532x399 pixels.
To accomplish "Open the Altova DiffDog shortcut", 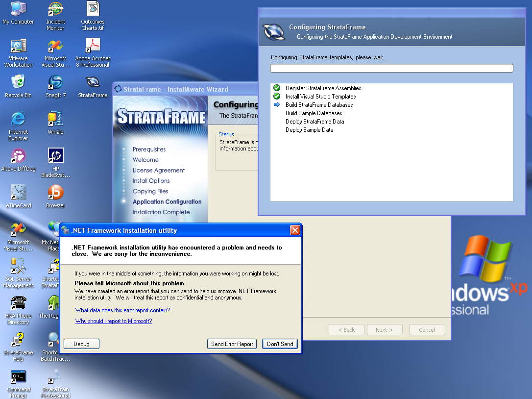I will click(18, 156).
